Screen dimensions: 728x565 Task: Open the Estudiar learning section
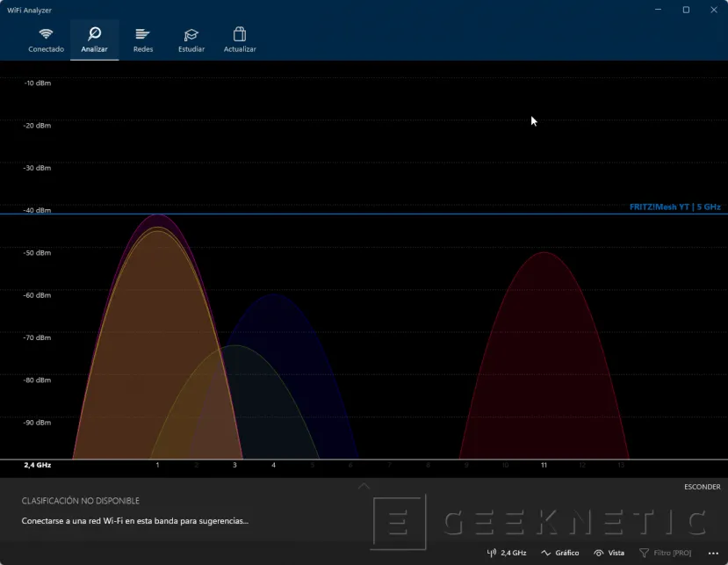(191, 40)
